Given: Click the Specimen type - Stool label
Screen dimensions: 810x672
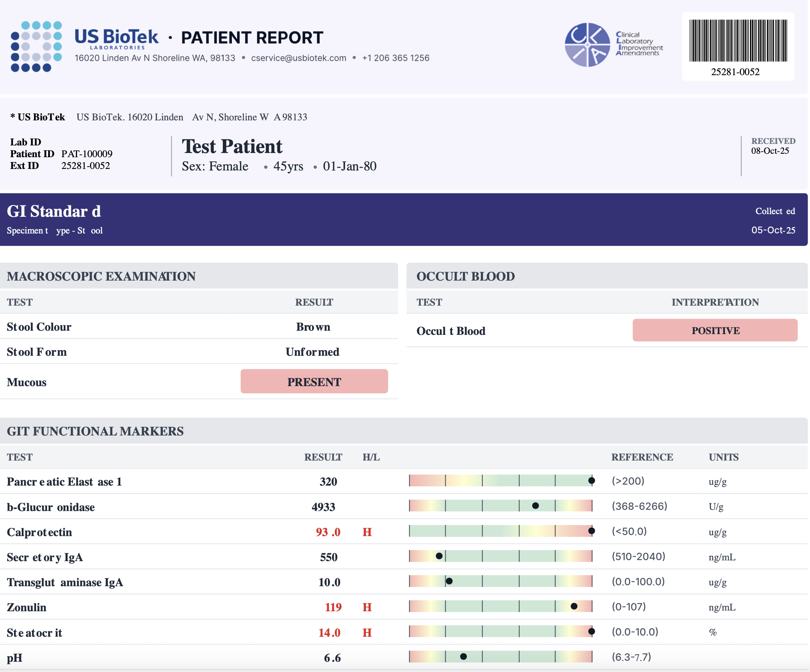Looking at the screenshot, I should pyautogui.click(x=55, y=231).
